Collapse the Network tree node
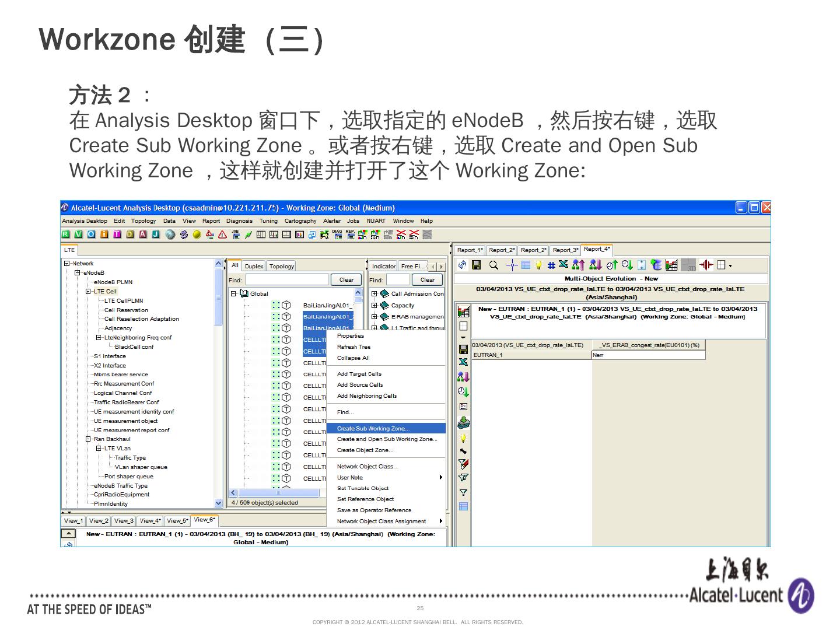The width and height of the screenshot is (840, 630). (x=67, y=264)
